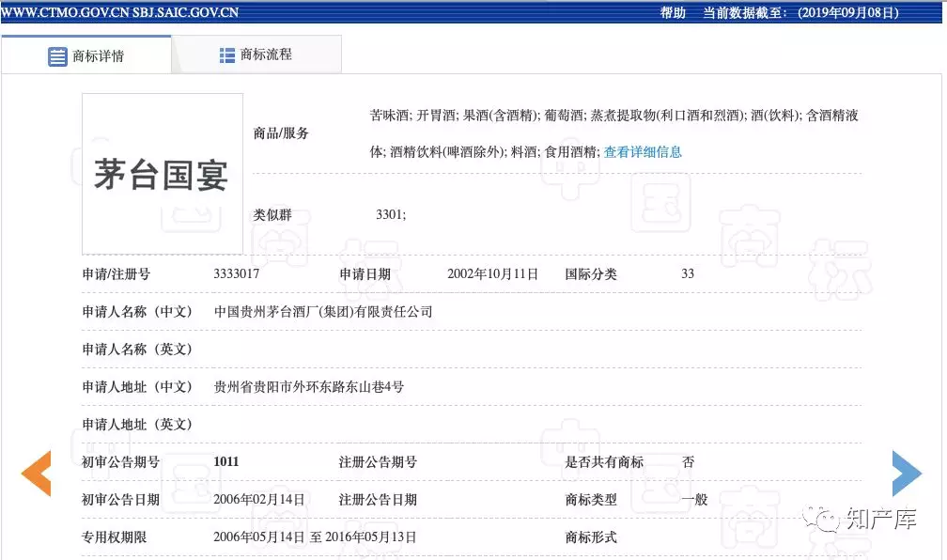Switch to the 商标流程 tab
This screenshot has width=947, height=560.
click(x=256, y=55)
